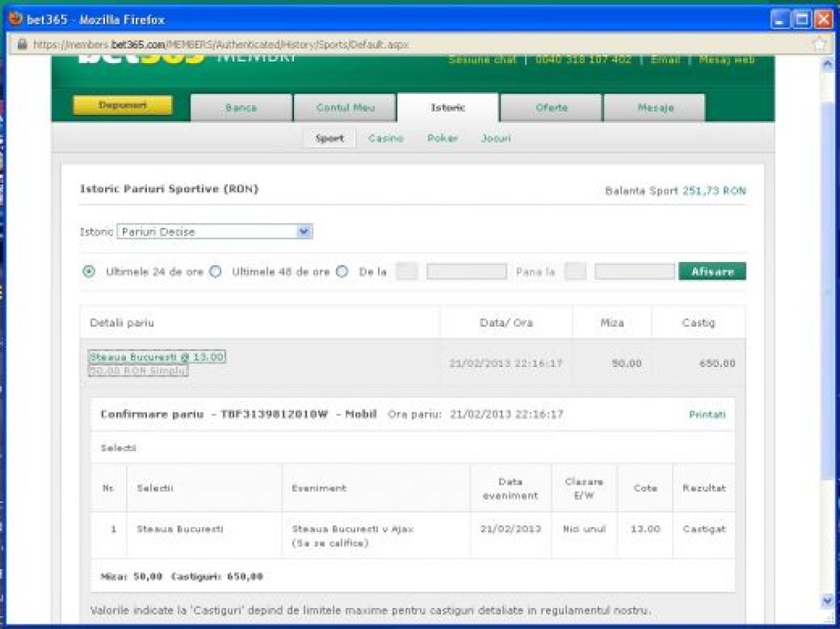Image resolution: width=840 pixels, height=629 pixels.
Task: Start a Sesiune chat
Action: [x=482, y=60]
